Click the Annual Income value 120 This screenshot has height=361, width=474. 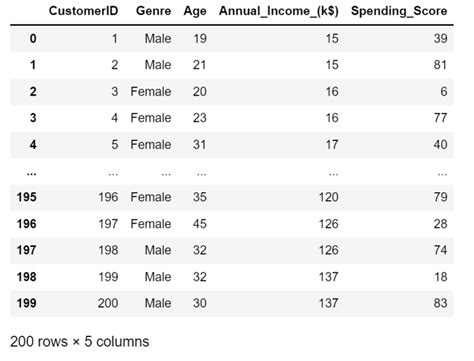[x=329, y=197]
